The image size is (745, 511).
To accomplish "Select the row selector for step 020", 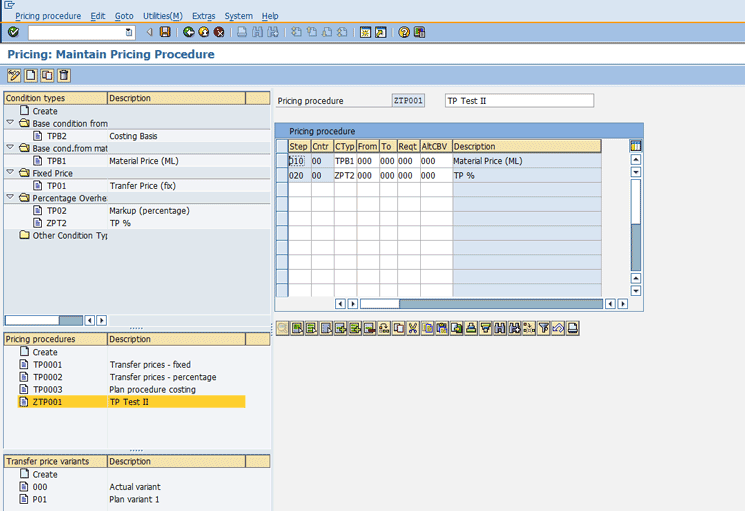I will click(281, 175).
